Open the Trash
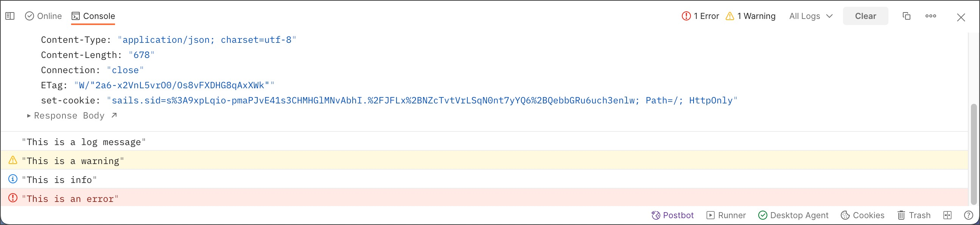This screenshot has width=980, height=225. coord(914,216)
